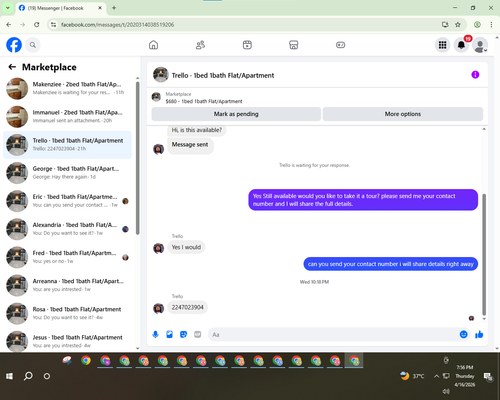Screen dimensions: 500x400
Task: Choose a sticker icon in composer
Action: pos(183,334)
